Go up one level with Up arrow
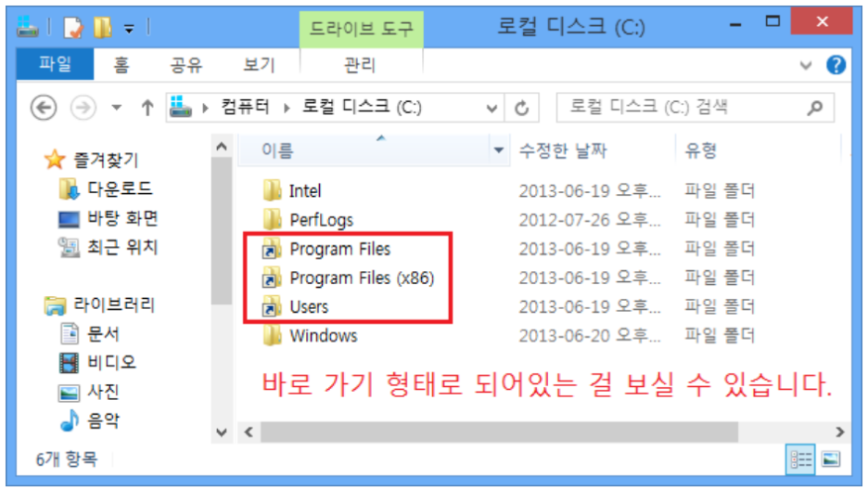 [147, 108]
